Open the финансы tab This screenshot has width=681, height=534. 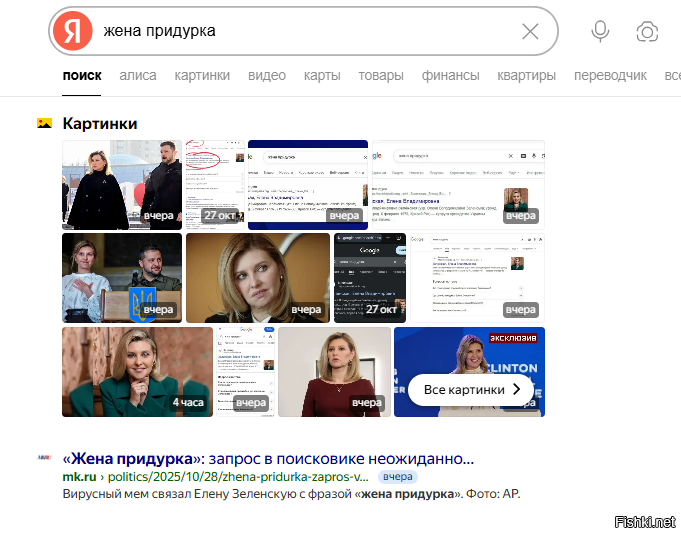pos(450,75)
